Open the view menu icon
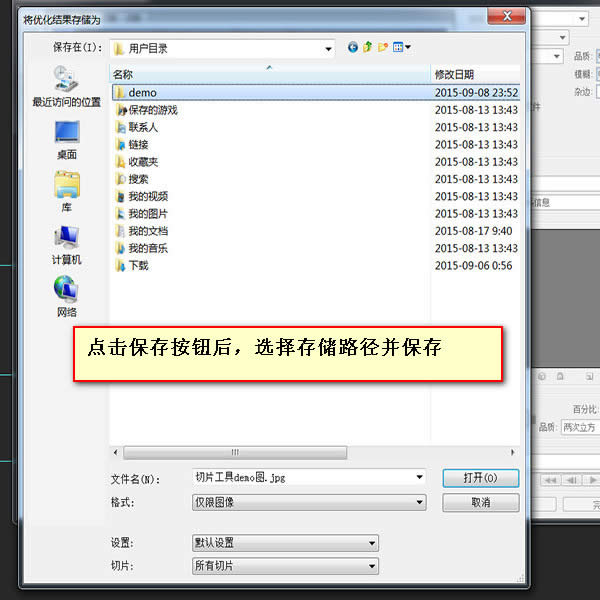Viewport: 600px width, 600px height. pyautogui.click(x=402, y=47)
